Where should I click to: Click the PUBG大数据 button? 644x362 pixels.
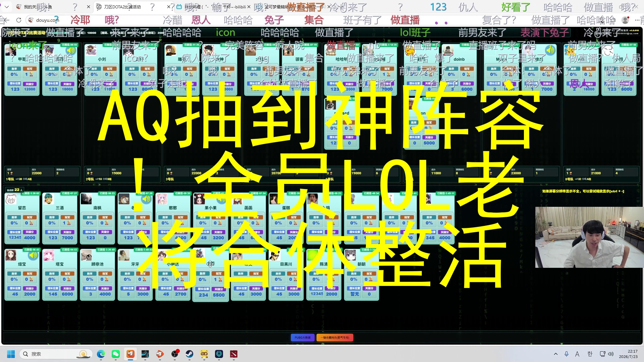pyautogui.click(x=303, y=338)
